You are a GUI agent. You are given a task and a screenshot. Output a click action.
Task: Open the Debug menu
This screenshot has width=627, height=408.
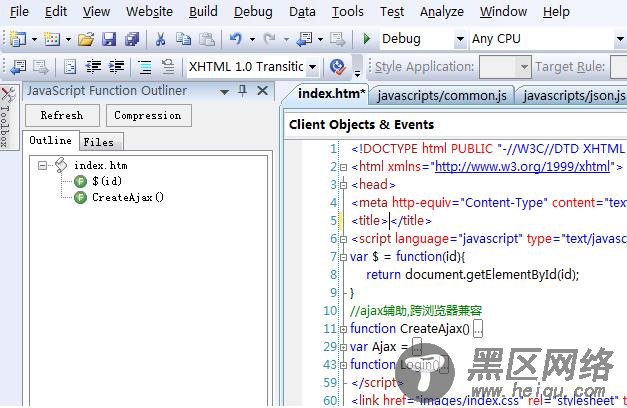pos(253,12)
